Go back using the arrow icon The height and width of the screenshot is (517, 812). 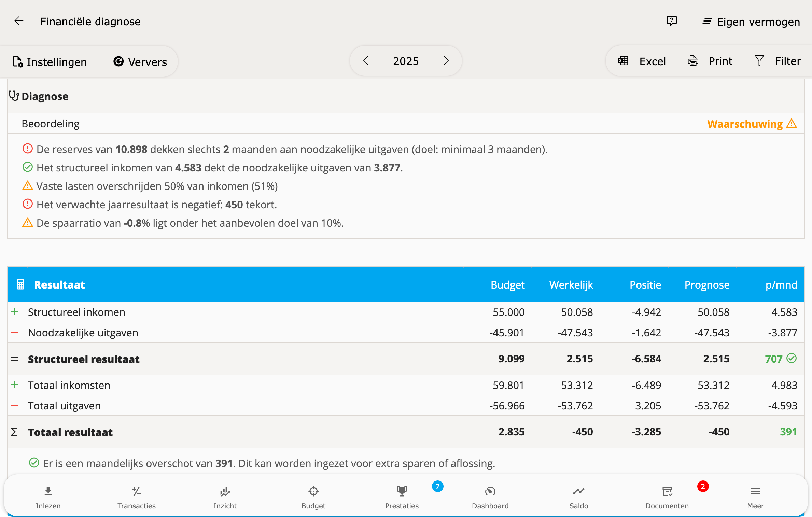tap(19, 21)
